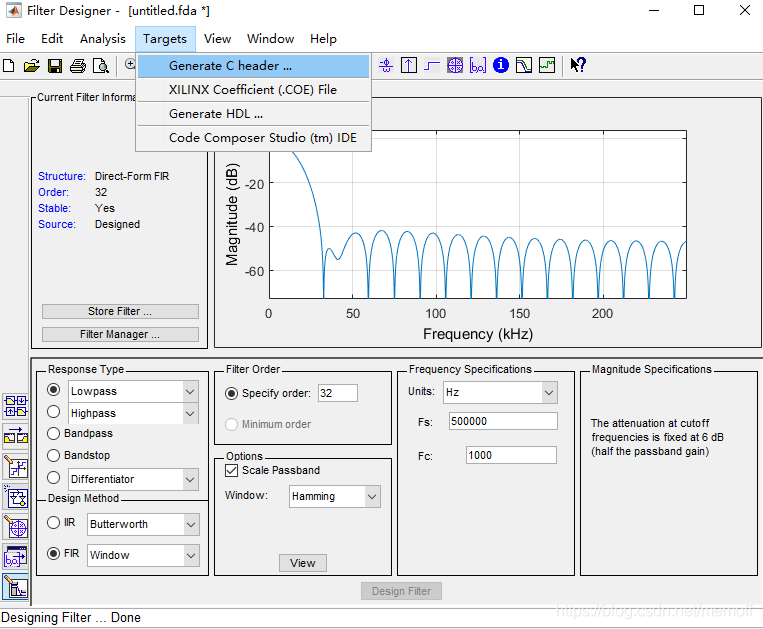Click the Store Filter button
763x629 pixels.
pos(120,311)
